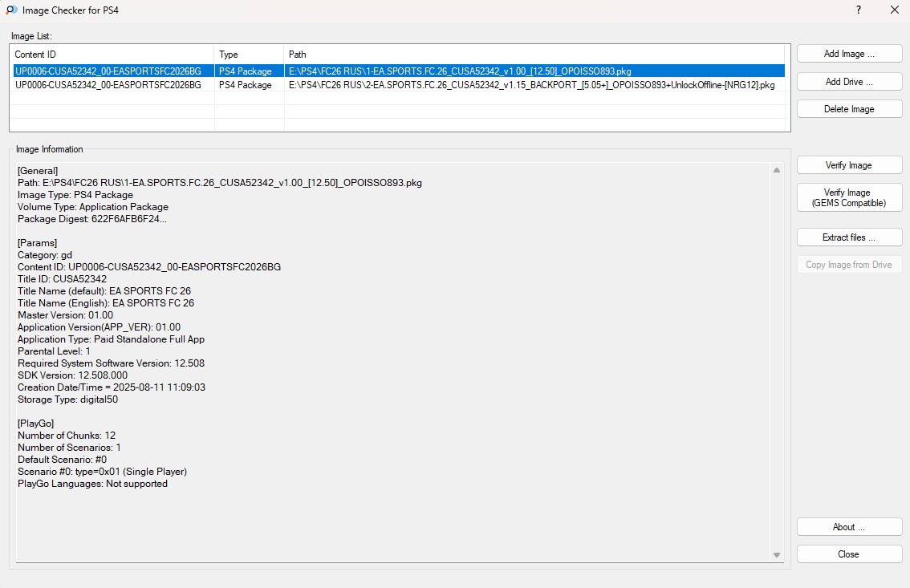
Task: Open the Extract files ... dialog
Action: 849,237
